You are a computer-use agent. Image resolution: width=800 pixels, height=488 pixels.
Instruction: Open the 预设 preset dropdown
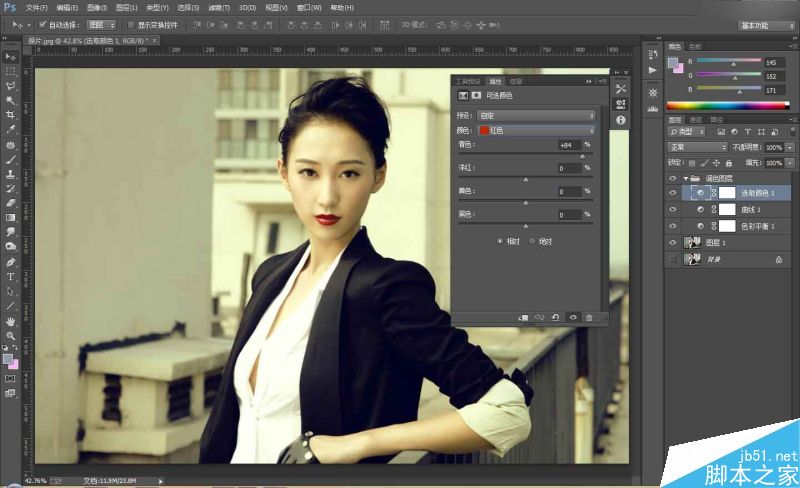[x=537, y=116]
